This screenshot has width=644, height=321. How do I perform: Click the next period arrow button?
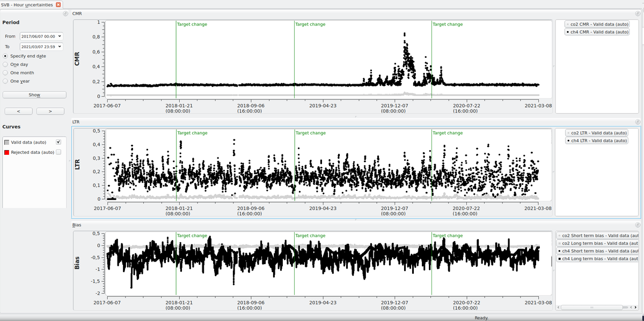tap(50, 110)
